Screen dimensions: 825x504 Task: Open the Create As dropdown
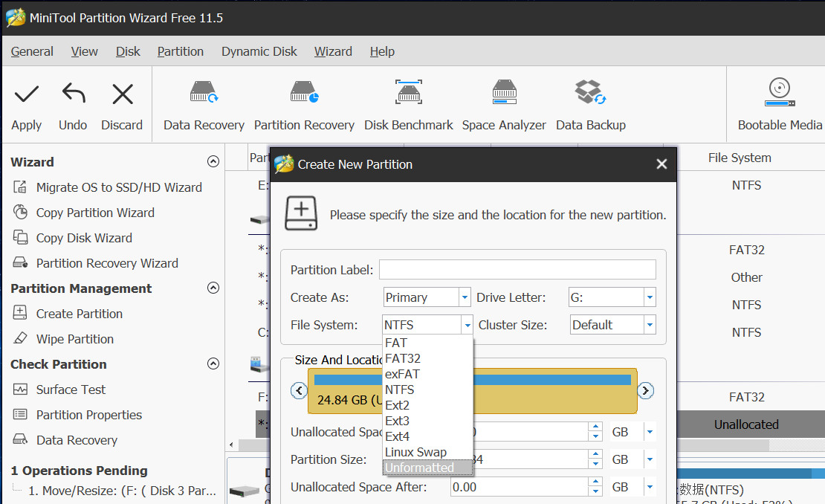[465, 297]
